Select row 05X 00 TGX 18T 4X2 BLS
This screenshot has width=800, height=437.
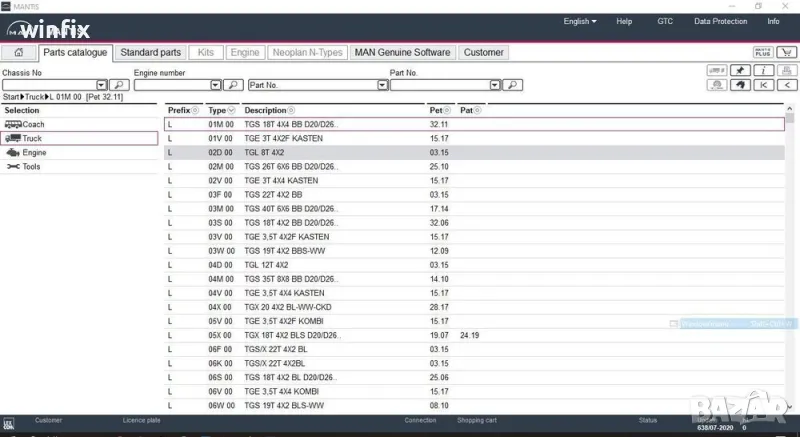coord(474,336)
